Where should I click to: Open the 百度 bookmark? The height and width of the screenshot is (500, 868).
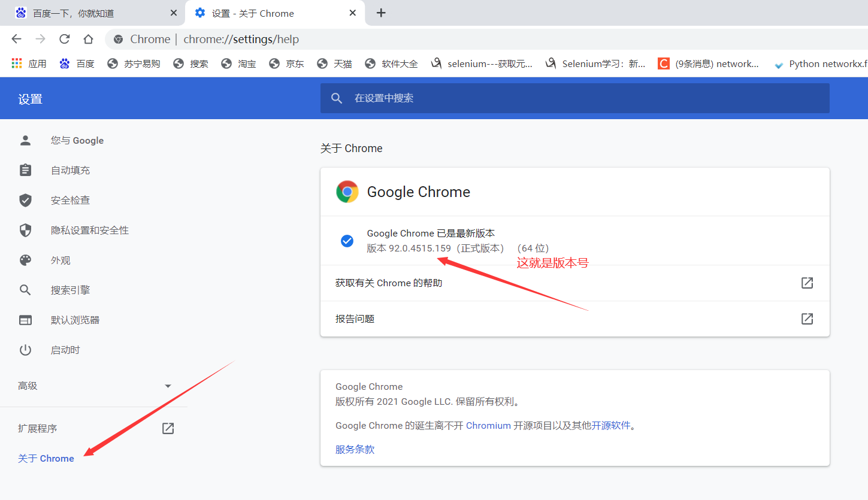[77, 63]
